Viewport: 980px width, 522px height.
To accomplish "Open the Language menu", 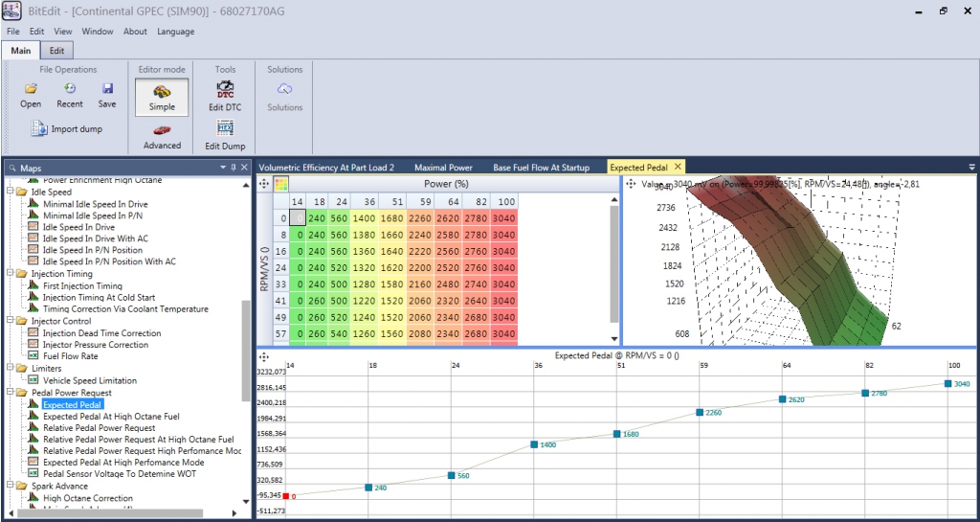I will click(x=176, y=32).
